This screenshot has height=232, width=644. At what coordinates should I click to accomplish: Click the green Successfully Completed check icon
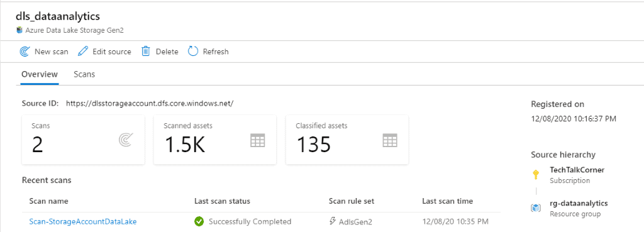(x=199, y=221)
